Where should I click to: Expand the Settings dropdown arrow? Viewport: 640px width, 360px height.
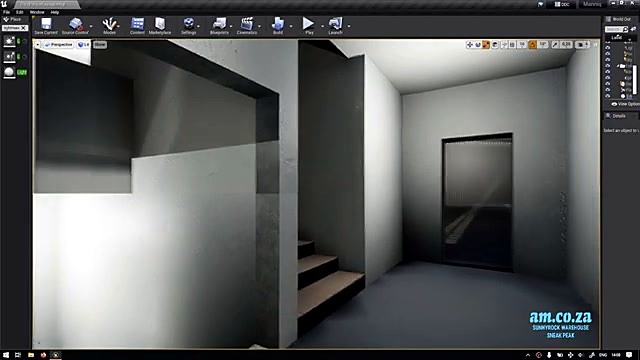198,26
